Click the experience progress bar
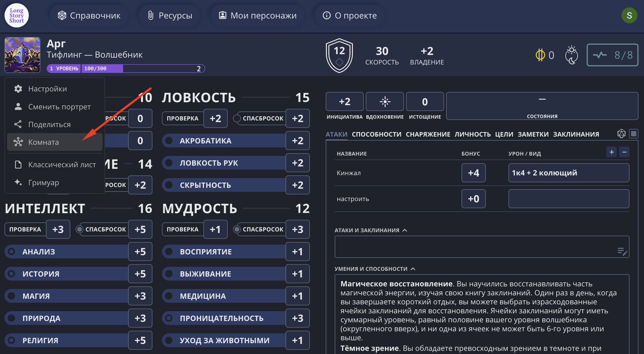 [143, 69]
